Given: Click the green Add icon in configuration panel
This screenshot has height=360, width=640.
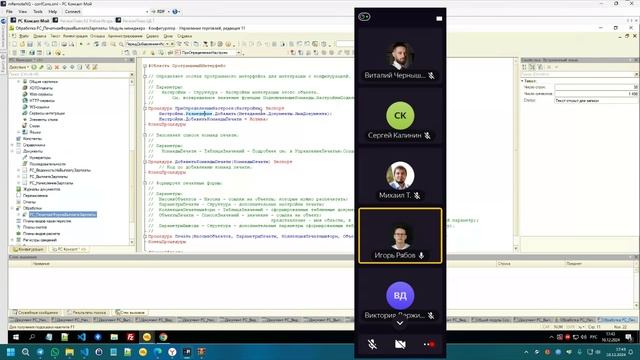Looking at the screenshot, I should pos(34,67).
